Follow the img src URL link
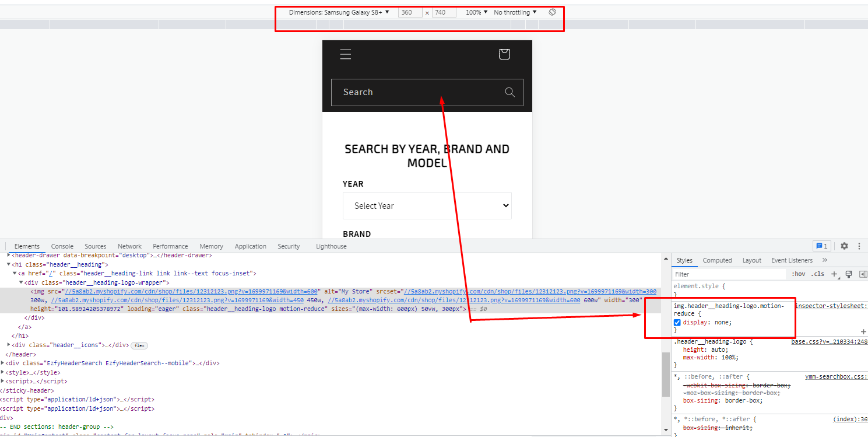 pyautogui.click(x=192, y=291)
